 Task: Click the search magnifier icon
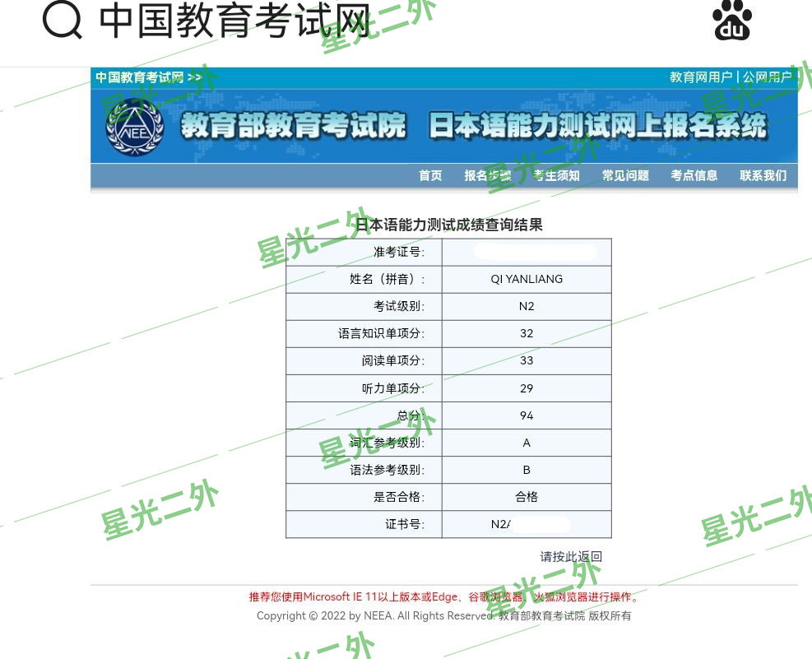(x=63, y=20)
